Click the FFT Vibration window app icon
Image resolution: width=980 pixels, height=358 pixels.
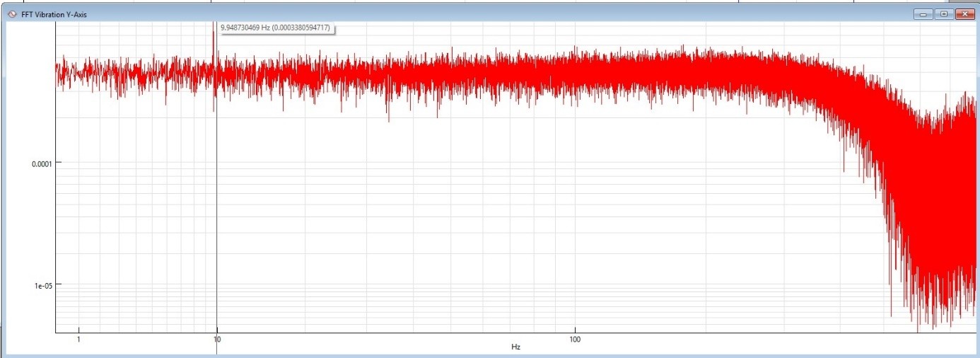[12, 14]
